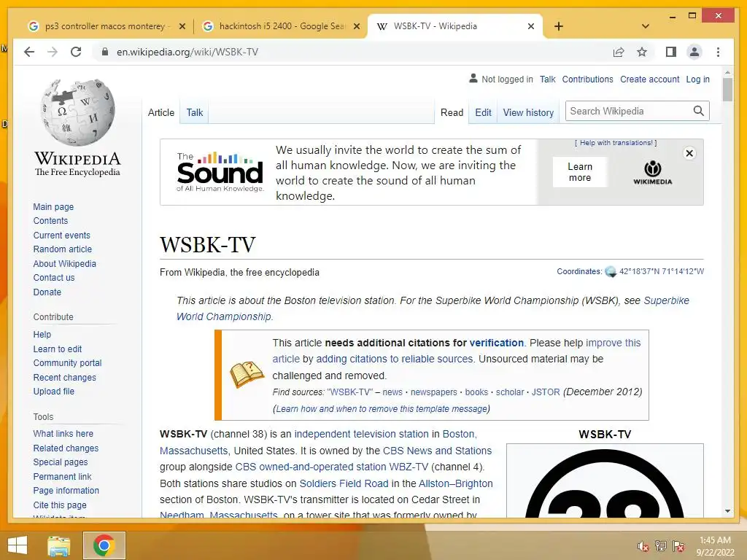This screenshot has height=560, width=747.
Task: Open the Chrome side panel icon
Action: point(671,52)
